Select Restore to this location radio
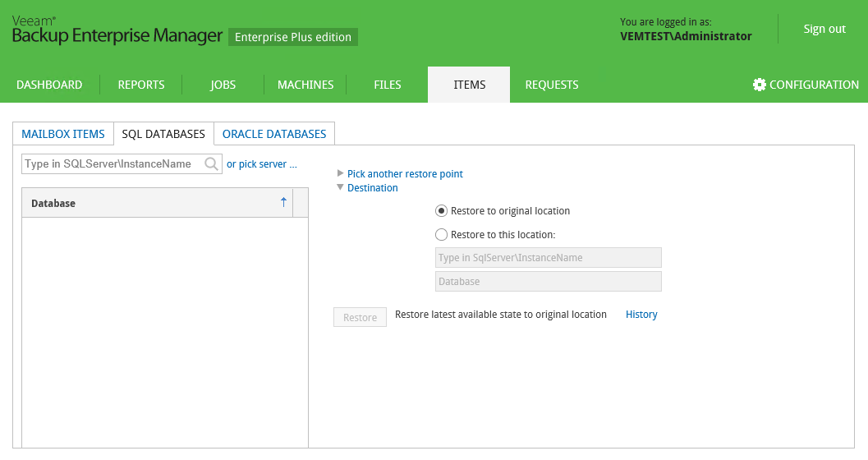 point(441,235)
